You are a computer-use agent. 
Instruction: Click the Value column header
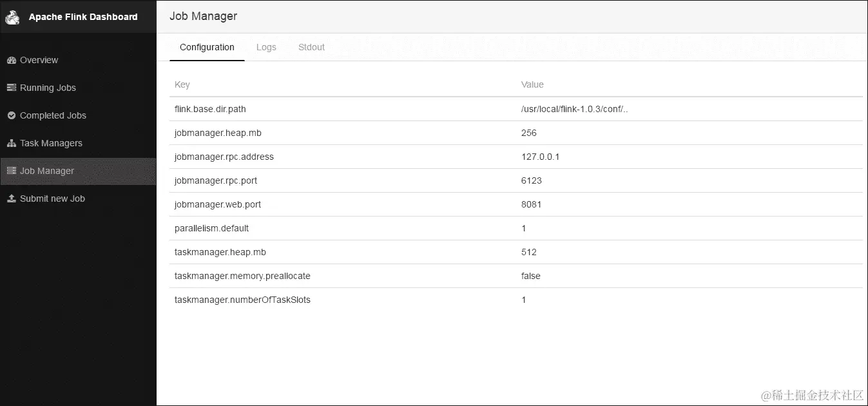click(x=532, y=84)
